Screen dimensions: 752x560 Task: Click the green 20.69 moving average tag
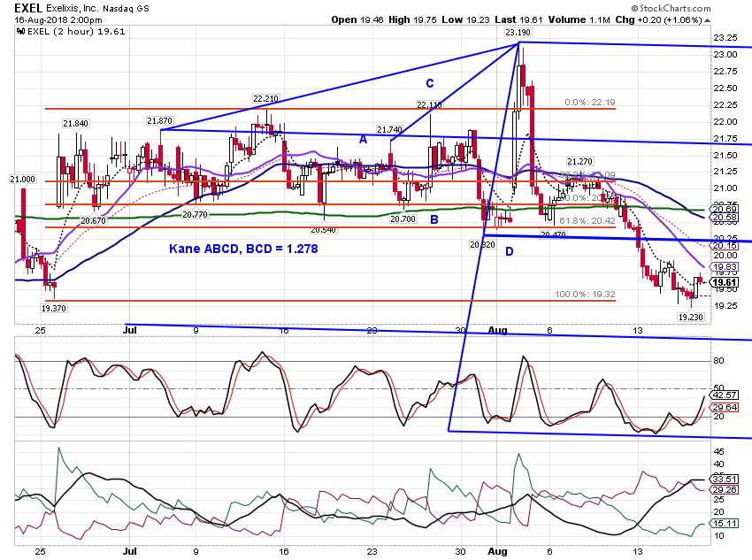pos(725,209)
